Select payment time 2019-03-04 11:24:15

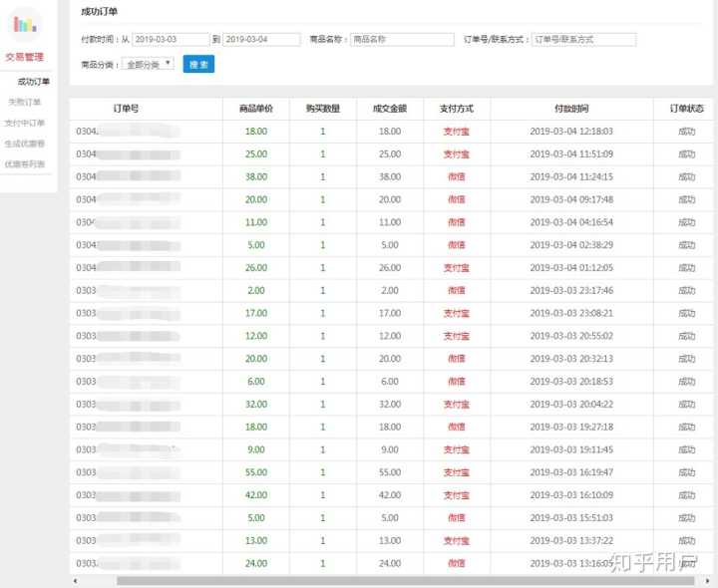click(571, 176)
